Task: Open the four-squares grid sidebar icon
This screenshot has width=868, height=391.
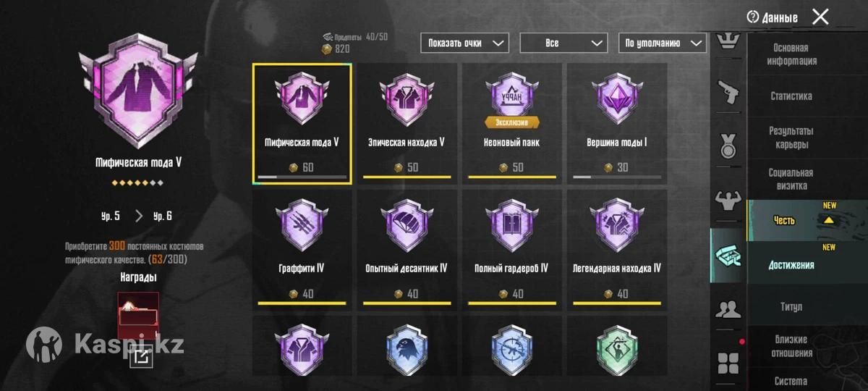Action: tap(728, 363)
